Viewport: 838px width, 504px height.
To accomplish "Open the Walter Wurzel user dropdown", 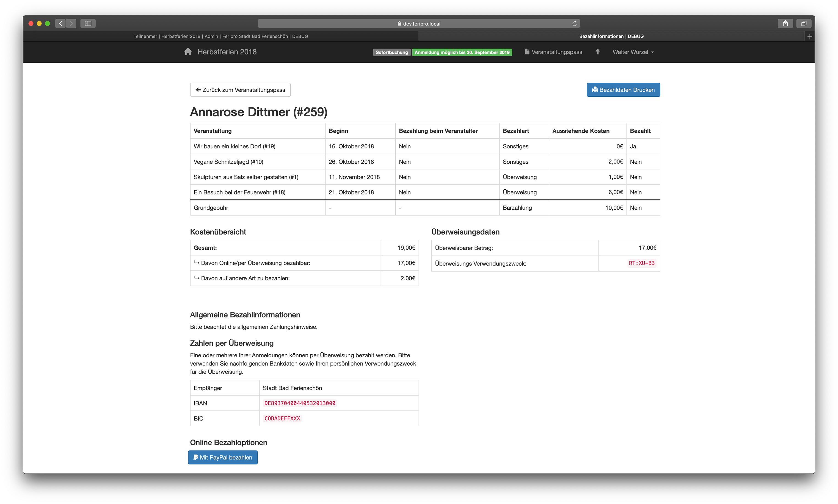I will pos(633,52).
